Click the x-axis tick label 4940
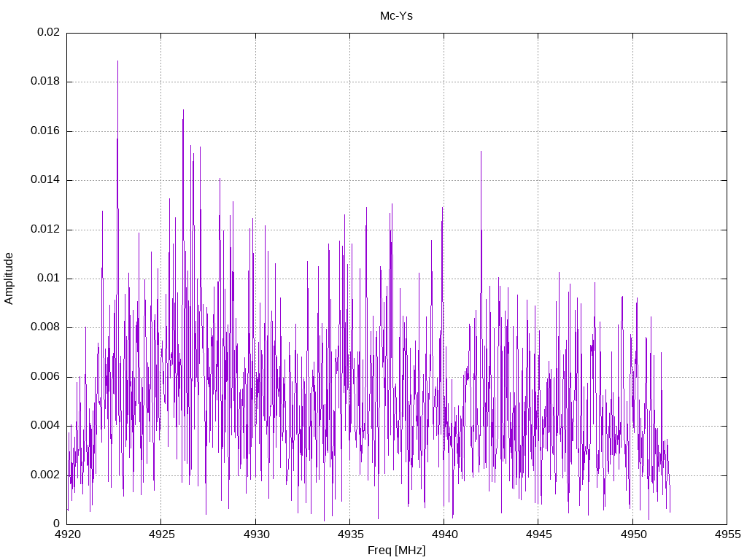The height and width of the screenshot is (560, 747). (444, 534)
